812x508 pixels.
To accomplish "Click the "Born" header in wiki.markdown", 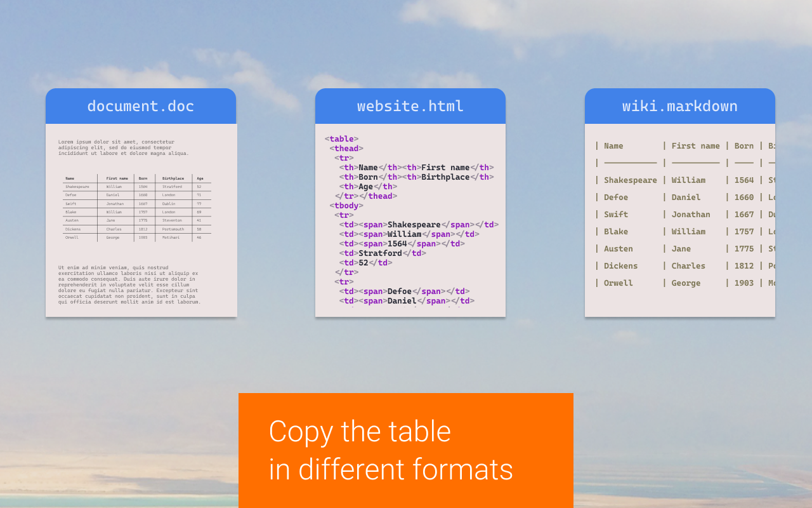I will point(744,146).
